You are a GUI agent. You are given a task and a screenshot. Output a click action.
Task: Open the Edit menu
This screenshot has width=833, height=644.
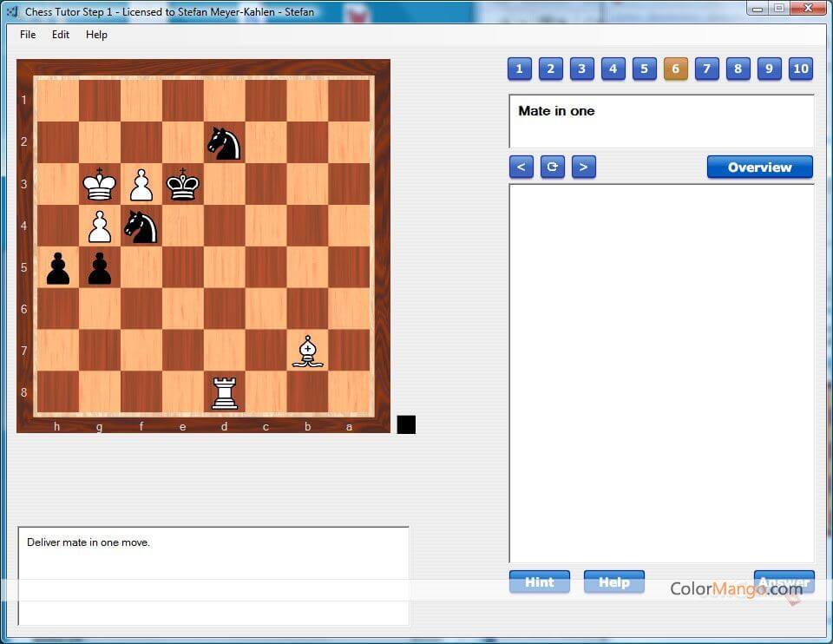(61, 35)
